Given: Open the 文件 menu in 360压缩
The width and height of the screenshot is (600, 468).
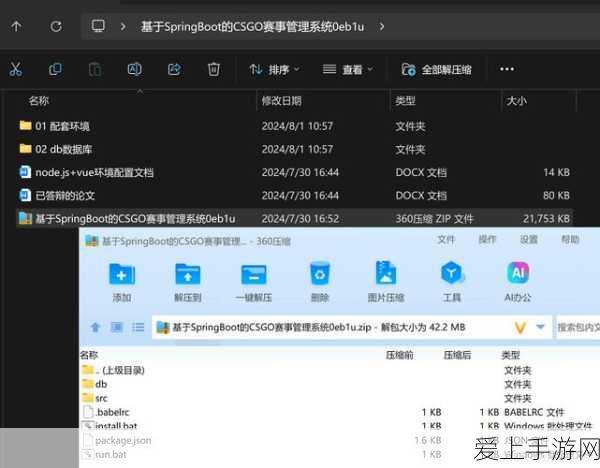Looking at the screenshot, I should click(446, 240).
